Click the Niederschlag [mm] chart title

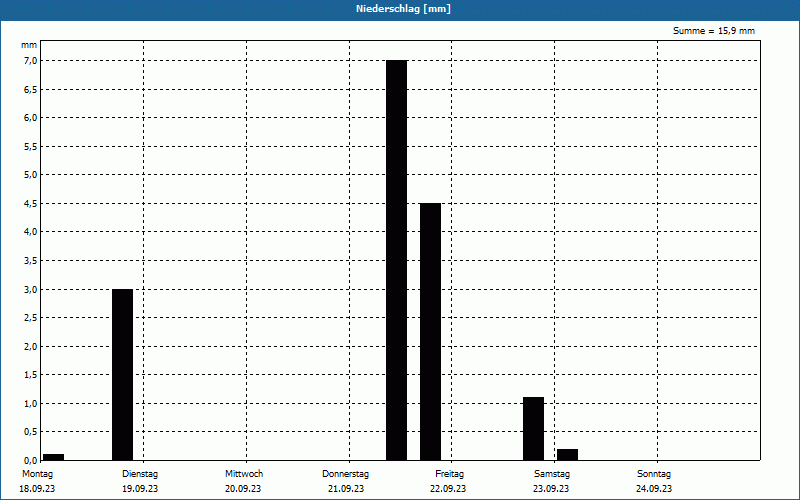click(x=403, y=9)
